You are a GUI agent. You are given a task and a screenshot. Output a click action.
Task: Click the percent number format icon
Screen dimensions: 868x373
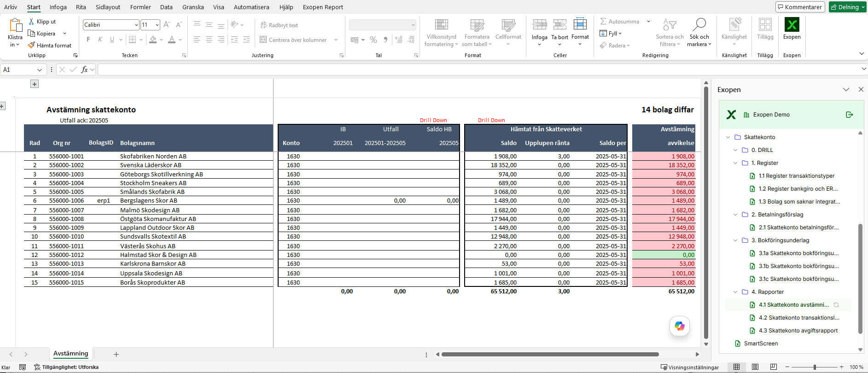(x=373, y=40)
